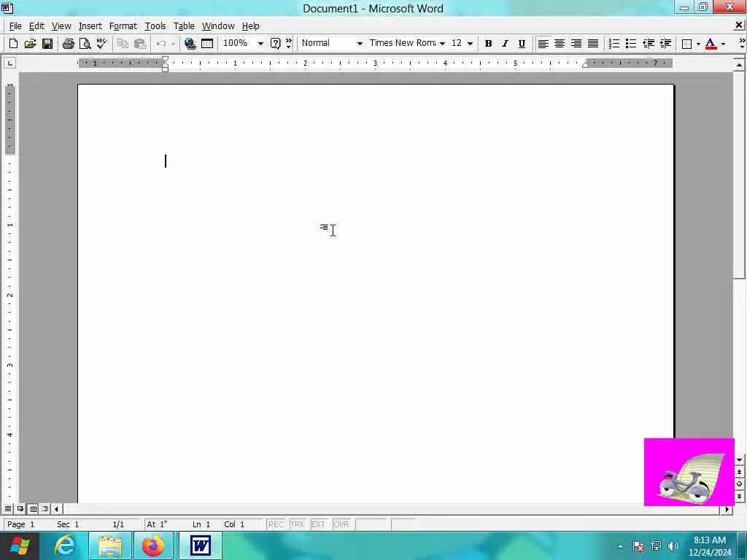Create a new blank document
This screenshot has width=747, height=560.
tap(13, 44)
